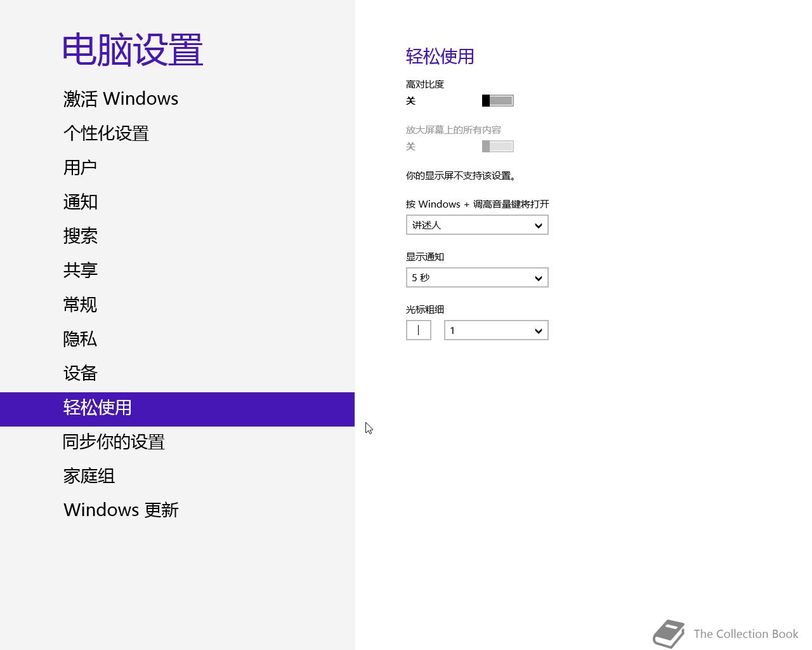Click the cursor thickness preview box
This screenshot has height=650, width=812.
pos(419,330)
